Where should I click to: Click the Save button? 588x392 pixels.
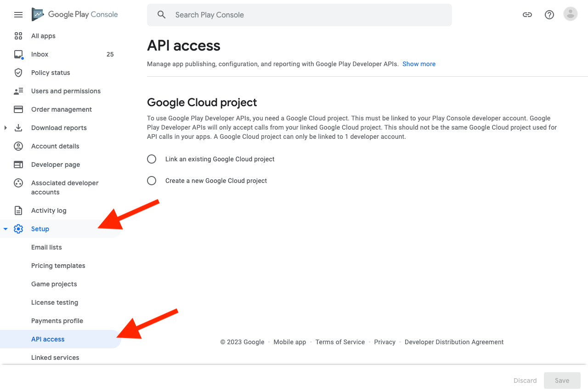tap(562, 381)
